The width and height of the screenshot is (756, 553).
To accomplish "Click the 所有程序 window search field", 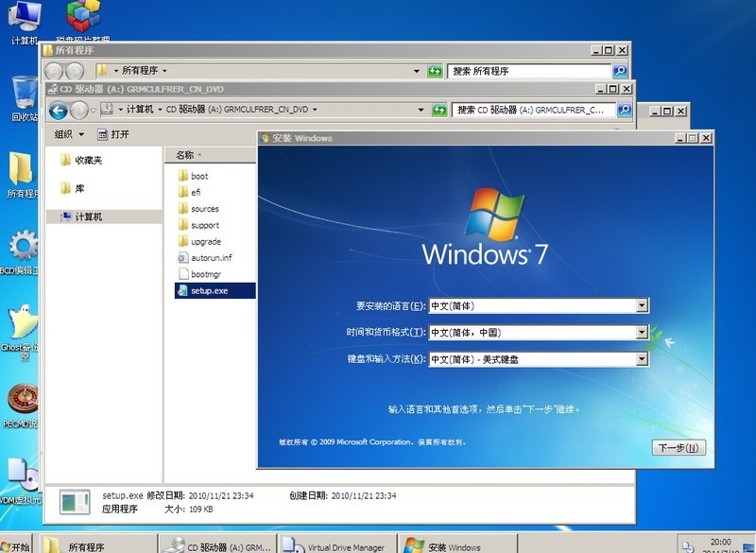I will pos(529,71).
